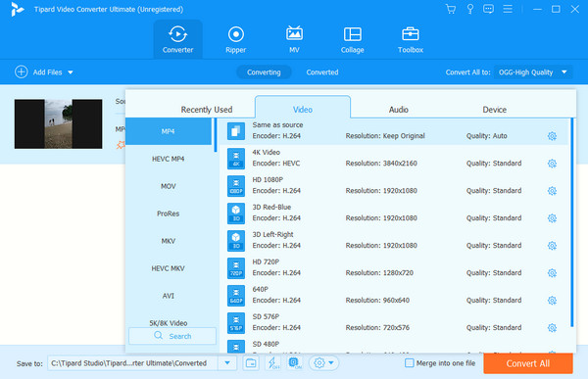Click the 640P format icon
This screenshot has width=588, height=379.
pos(236,296)
